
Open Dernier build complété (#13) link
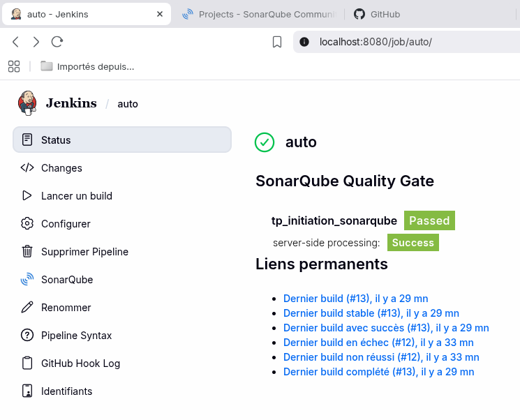pyautogui.click(x=379, y=372)
